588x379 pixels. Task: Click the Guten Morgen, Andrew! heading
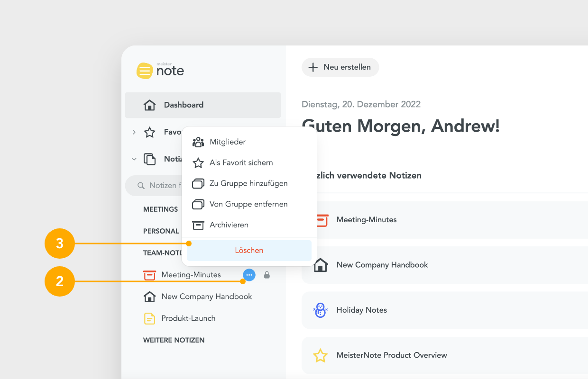pos(401,126)
